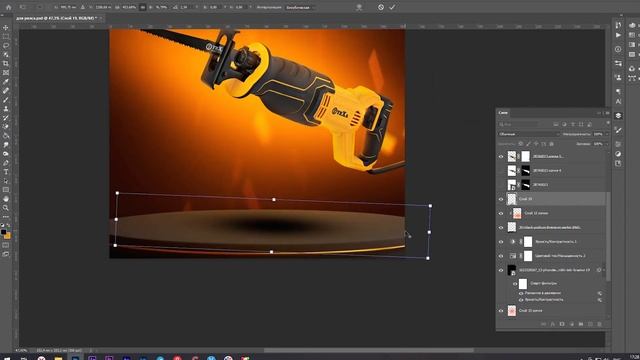Click the Delete layer trash button
640x360 pixels.
[x=600, y=324]
